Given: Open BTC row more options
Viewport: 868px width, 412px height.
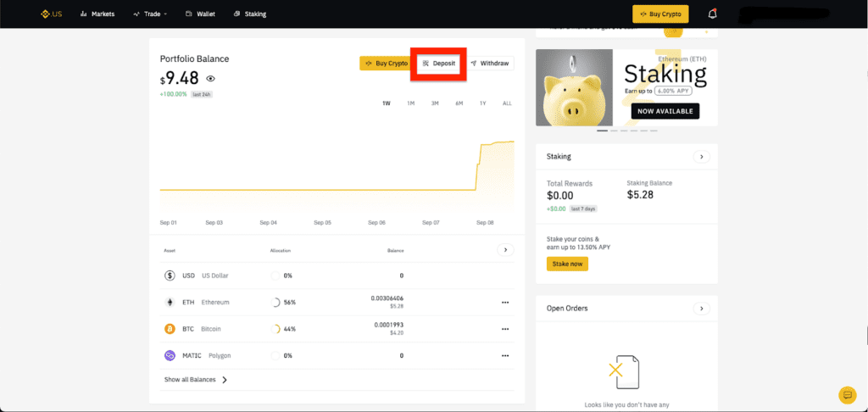Looking at the screenshot, I should 505,329.
